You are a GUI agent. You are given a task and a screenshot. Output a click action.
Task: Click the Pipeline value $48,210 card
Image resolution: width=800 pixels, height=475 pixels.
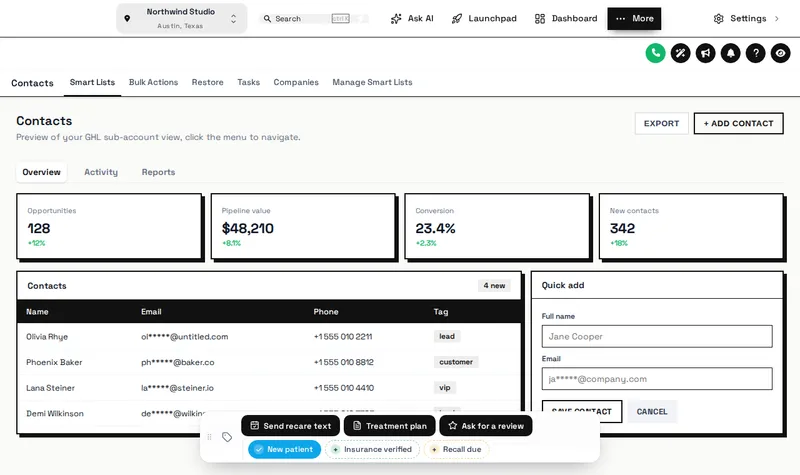[303, 226]
